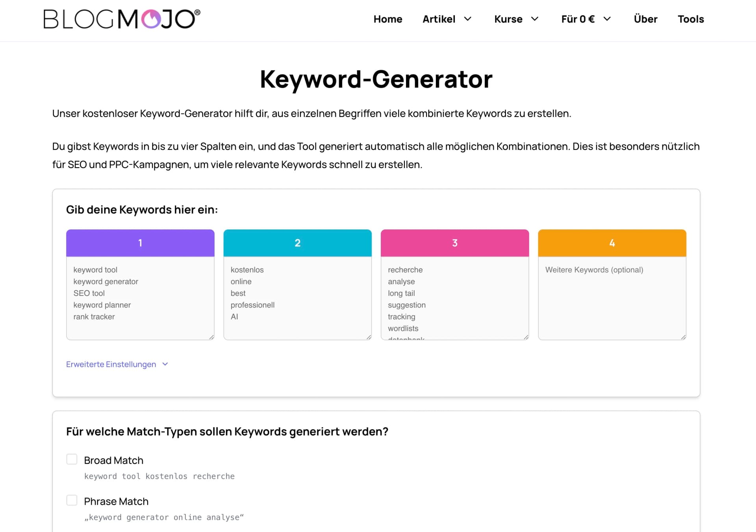This screenshot has width=756, height=532.
Task: Click the purple column 1 header
Action: 140,243
